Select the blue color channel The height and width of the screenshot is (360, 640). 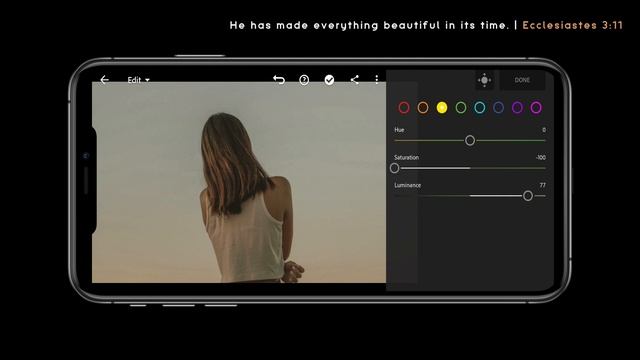pos(498,108)
